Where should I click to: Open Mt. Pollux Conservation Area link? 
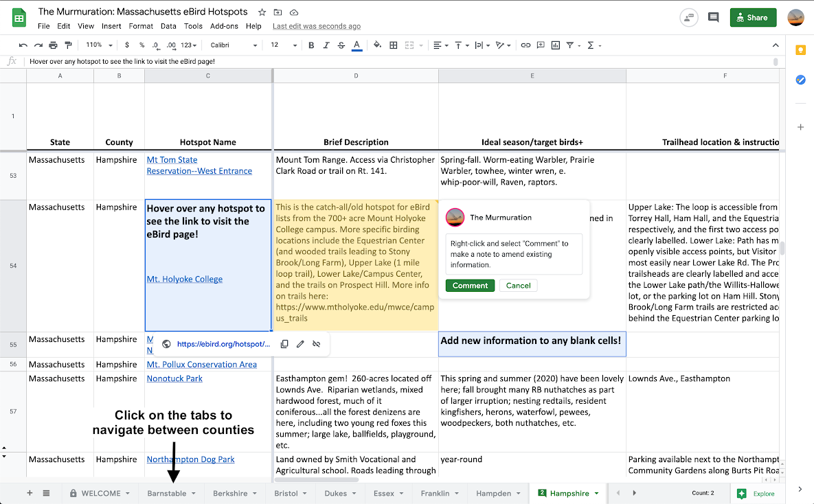(201, 365)
